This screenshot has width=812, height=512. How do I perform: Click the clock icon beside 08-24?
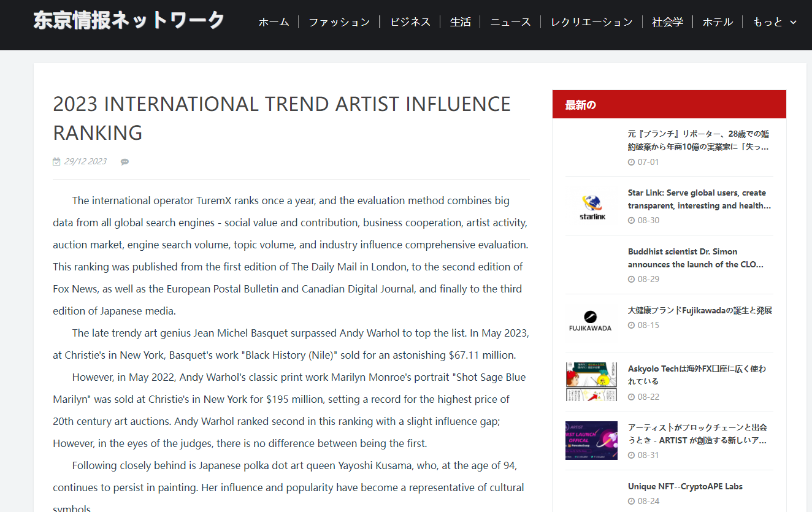632,502
